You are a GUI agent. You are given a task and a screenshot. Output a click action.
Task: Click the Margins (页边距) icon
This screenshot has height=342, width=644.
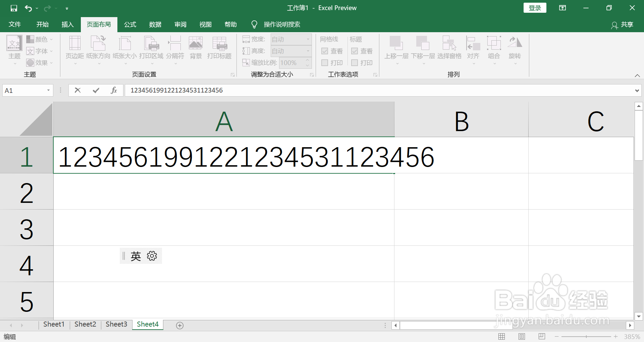(x=74, y=44)
